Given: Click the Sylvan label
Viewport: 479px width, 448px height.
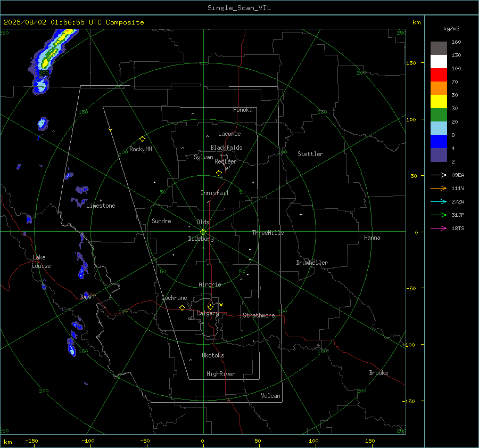Looking at the screenshot, I should 203,157.
